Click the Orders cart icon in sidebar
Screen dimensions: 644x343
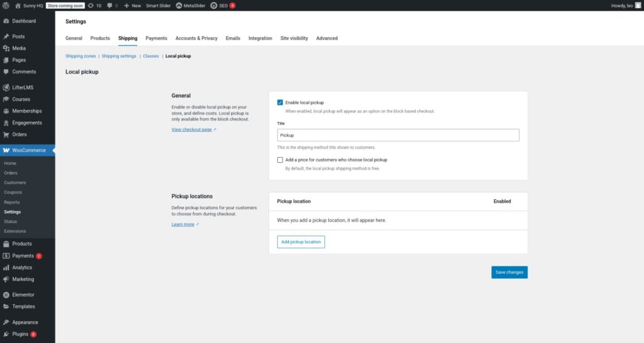click(x=6, y=134)
